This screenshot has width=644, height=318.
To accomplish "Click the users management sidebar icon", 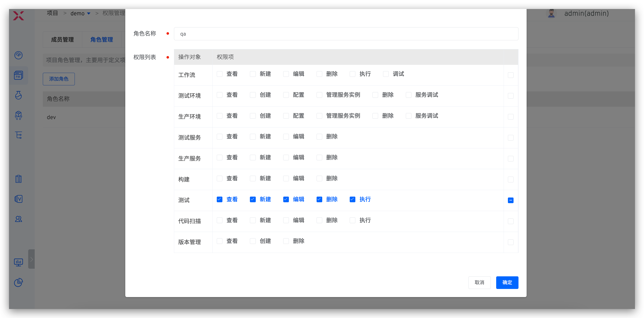I will pos(18,219).
